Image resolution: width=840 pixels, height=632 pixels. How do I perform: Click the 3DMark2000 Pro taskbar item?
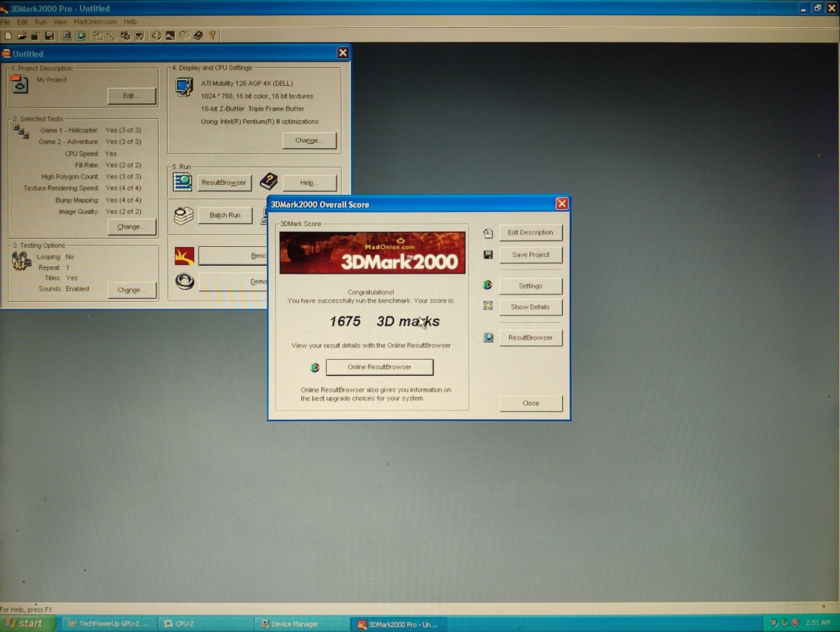coord(399,624)
